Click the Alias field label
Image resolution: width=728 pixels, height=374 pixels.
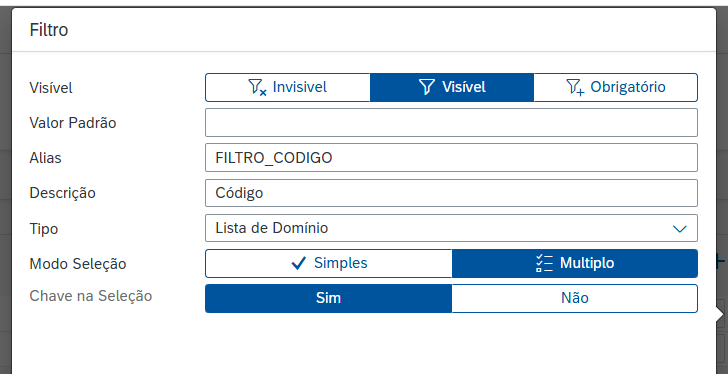click(45, 158)
